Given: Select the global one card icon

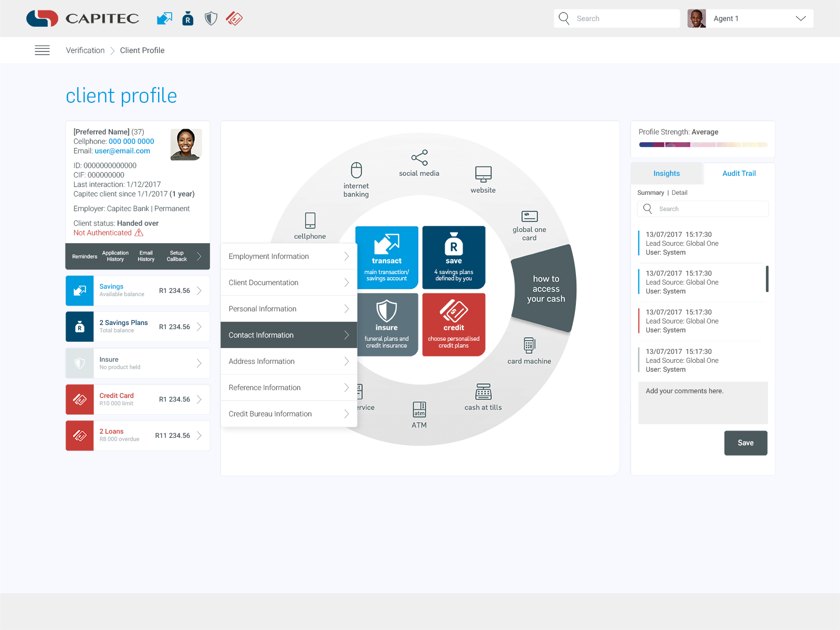Looking at the screenshot, I should 529,216.
